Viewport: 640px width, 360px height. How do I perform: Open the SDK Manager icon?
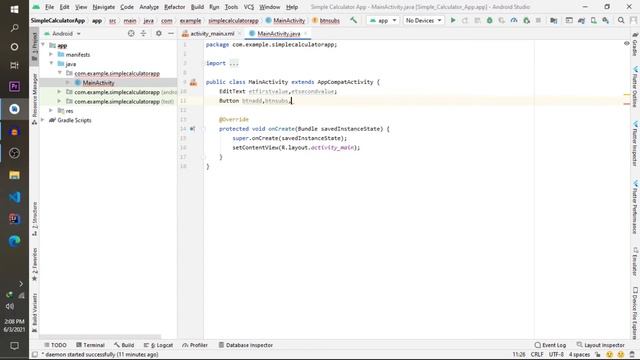click(606, 20)
